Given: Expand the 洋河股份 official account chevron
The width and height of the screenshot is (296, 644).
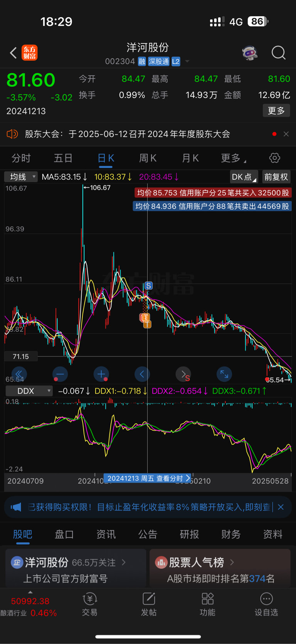Looking at the screenshot, I should click(124, 562).
